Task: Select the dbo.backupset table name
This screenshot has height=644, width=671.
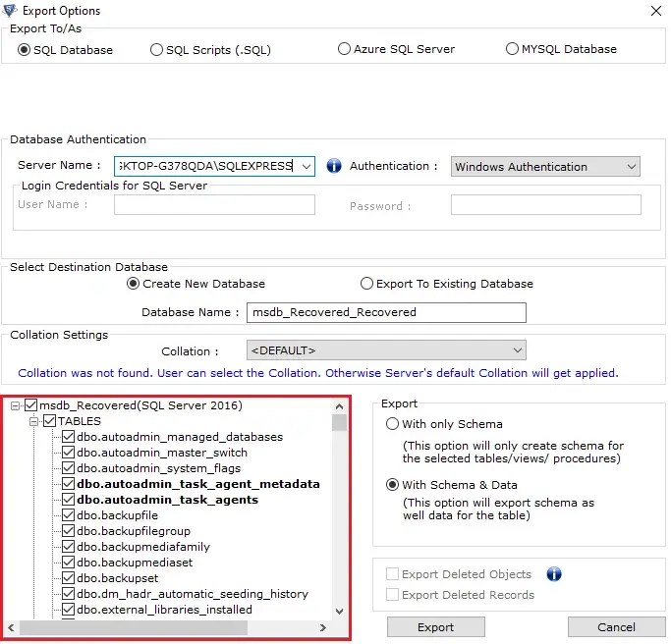Action: [x=117, y=578]
